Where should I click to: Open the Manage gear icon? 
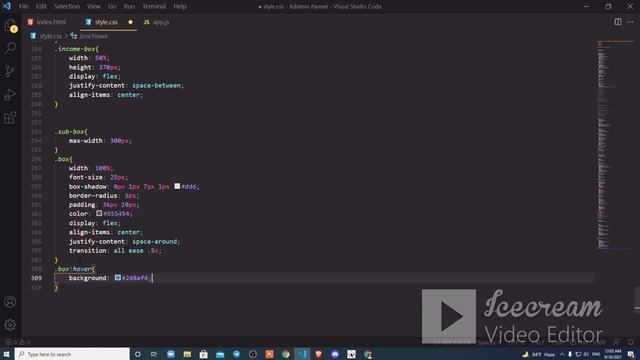(10, 325)
